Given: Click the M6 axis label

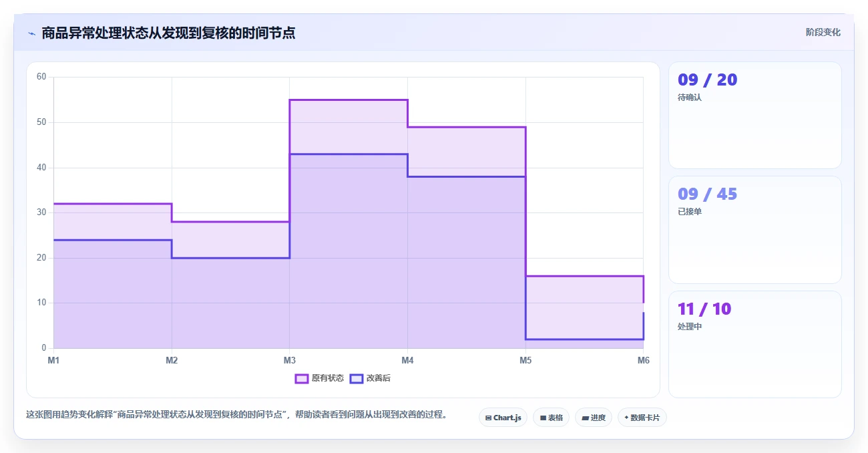Looking at the screenshot, I should pos(643,361).
